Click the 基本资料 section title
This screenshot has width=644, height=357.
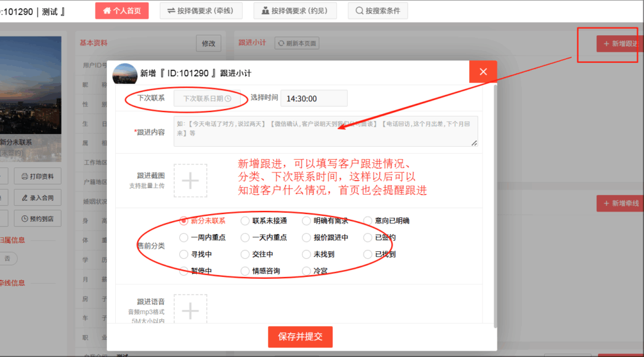[94, 42]
